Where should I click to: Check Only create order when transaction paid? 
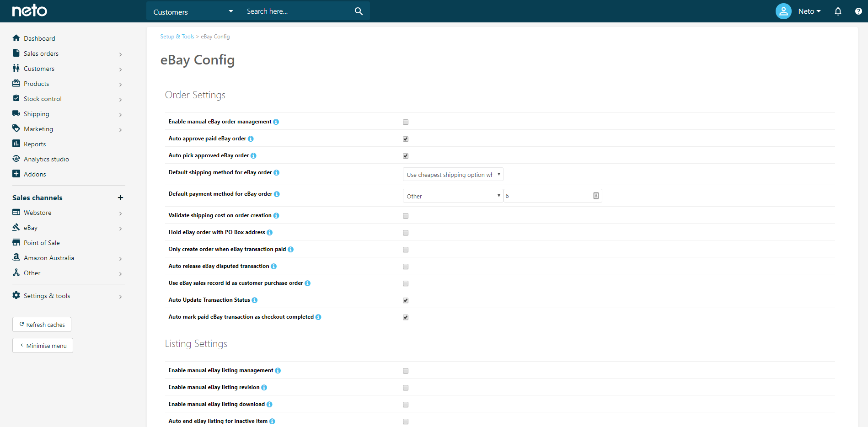(406, 250)
